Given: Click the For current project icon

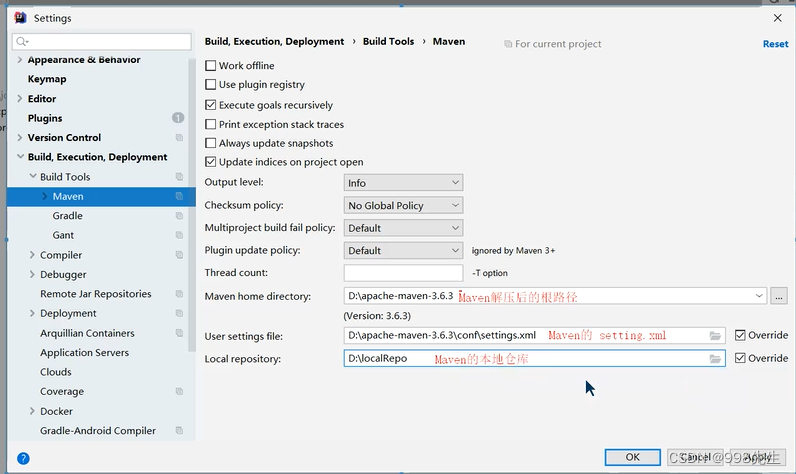Looking at the screenshot, I should pos(508,44).
